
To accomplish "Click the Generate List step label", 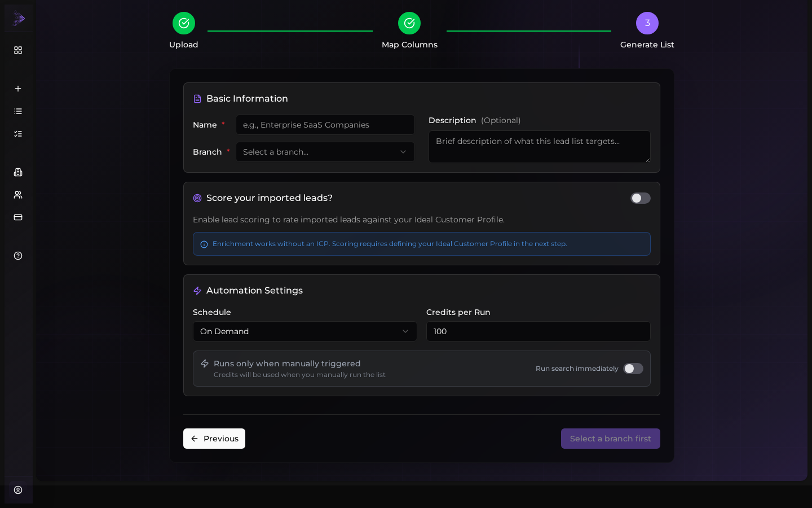I will 647,45.
